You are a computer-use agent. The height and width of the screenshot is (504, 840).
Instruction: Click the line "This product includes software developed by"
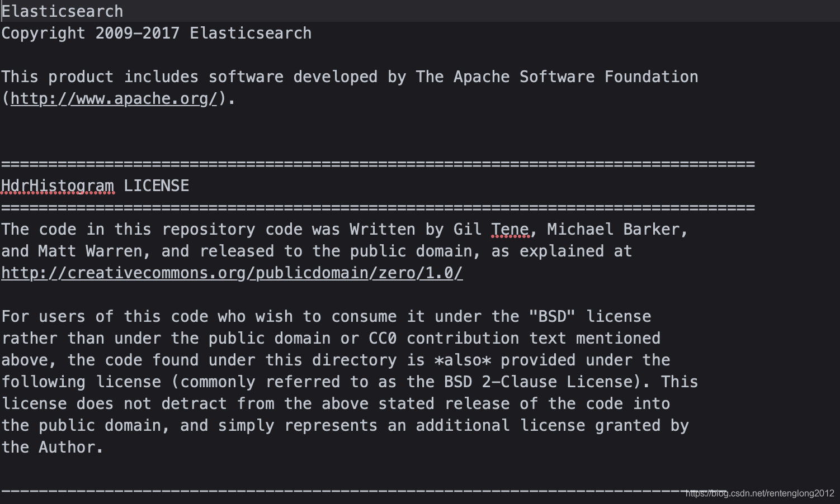pyautogui.click(x=350, y=77)
